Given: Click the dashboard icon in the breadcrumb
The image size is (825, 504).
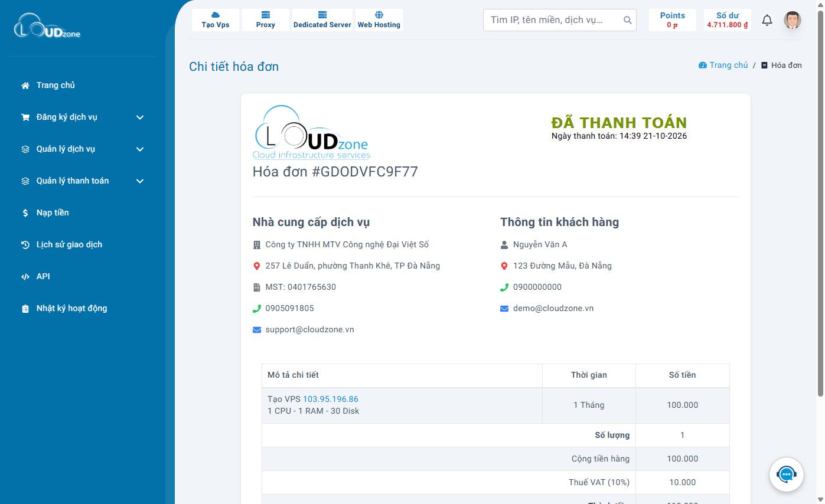Looking at the screenshot, I should [x=703, y=66].
